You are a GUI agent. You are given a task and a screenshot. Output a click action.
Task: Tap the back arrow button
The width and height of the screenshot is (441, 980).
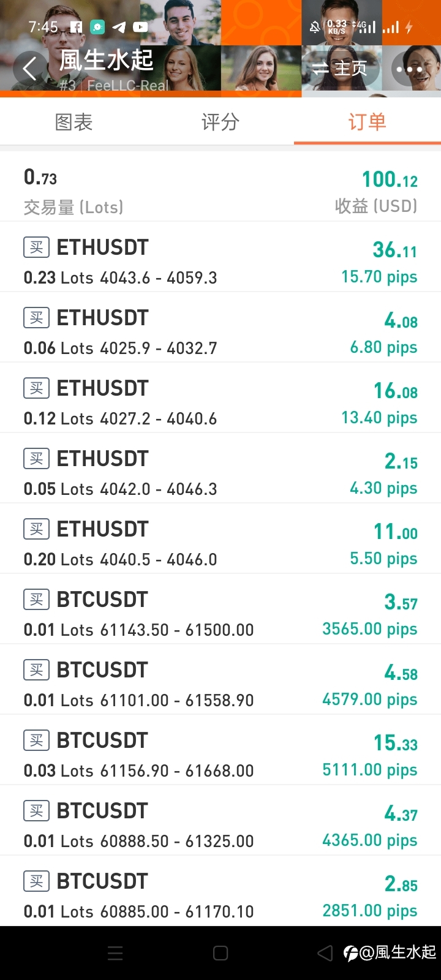pos(29,68)
